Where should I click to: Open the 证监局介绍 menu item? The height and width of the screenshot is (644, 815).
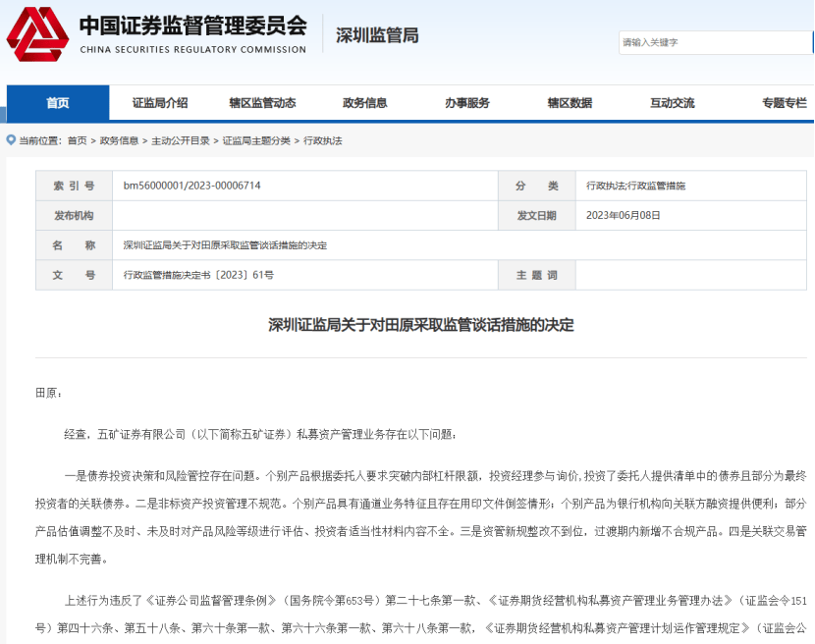[160, 103]
